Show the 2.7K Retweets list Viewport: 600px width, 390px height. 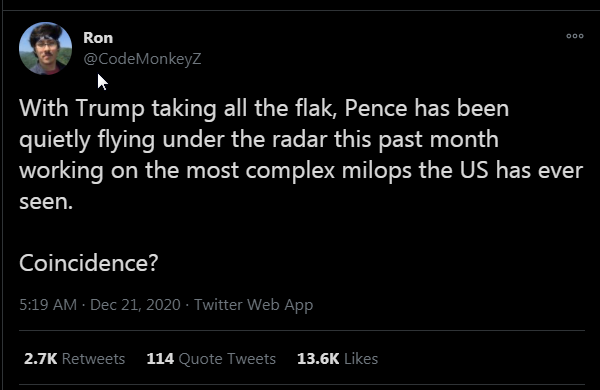[x=74, y=359]
